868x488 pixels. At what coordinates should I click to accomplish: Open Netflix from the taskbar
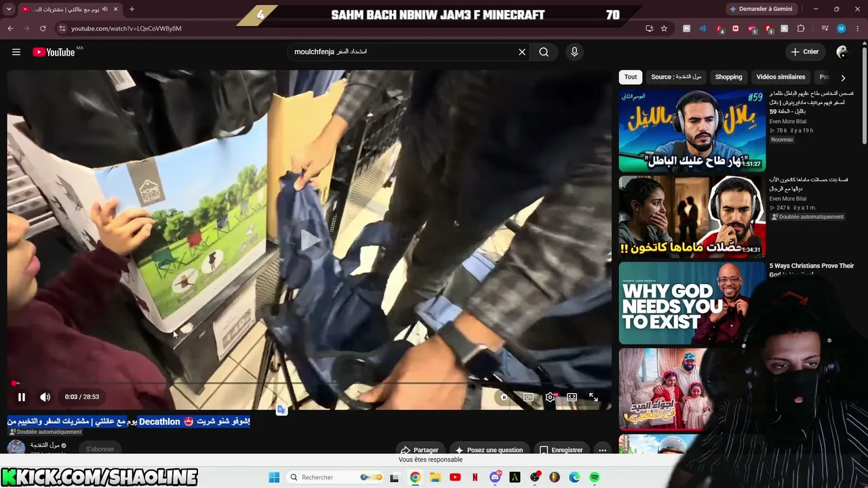click(475, 477)
